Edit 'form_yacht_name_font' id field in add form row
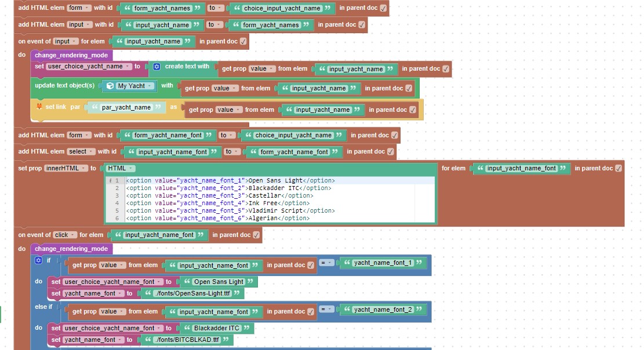The width and height of the screenshot is (644, 350). [x=168, y=135]
